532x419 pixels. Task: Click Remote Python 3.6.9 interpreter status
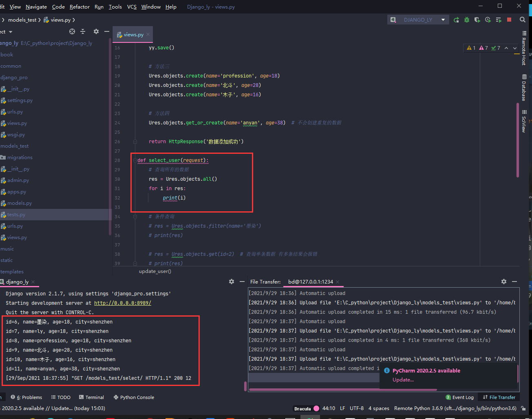coord(455,408)
